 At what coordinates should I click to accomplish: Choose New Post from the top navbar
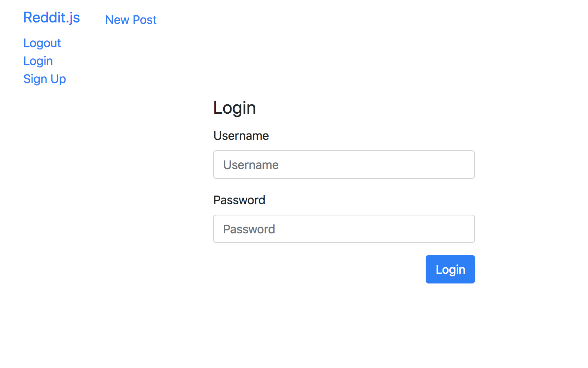[x=131, y=20]
